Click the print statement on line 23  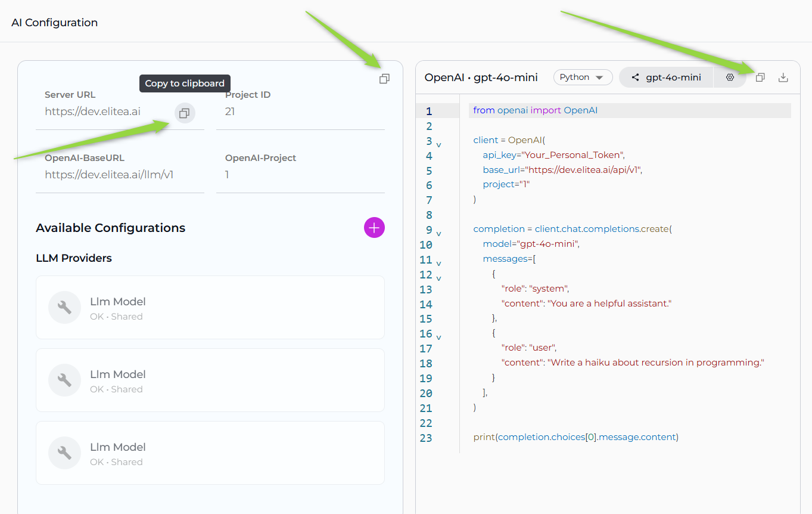[576, 437]
